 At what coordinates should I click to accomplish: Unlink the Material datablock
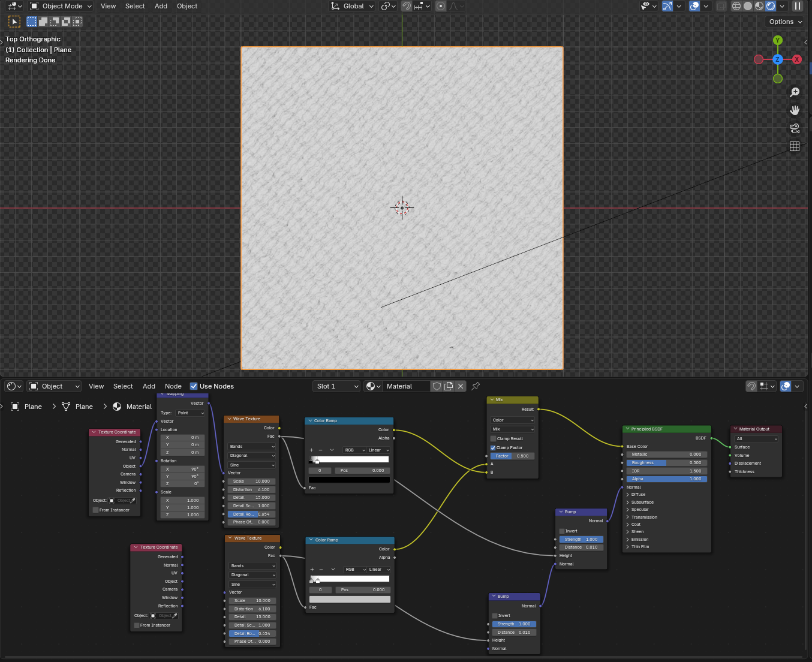[x=461, y=386]
